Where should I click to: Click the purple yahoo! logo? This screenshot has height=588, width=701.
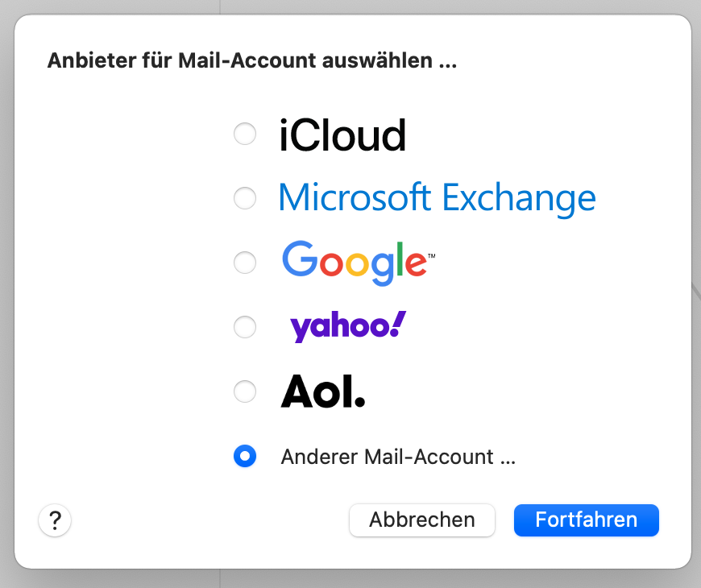click(346, 326)
